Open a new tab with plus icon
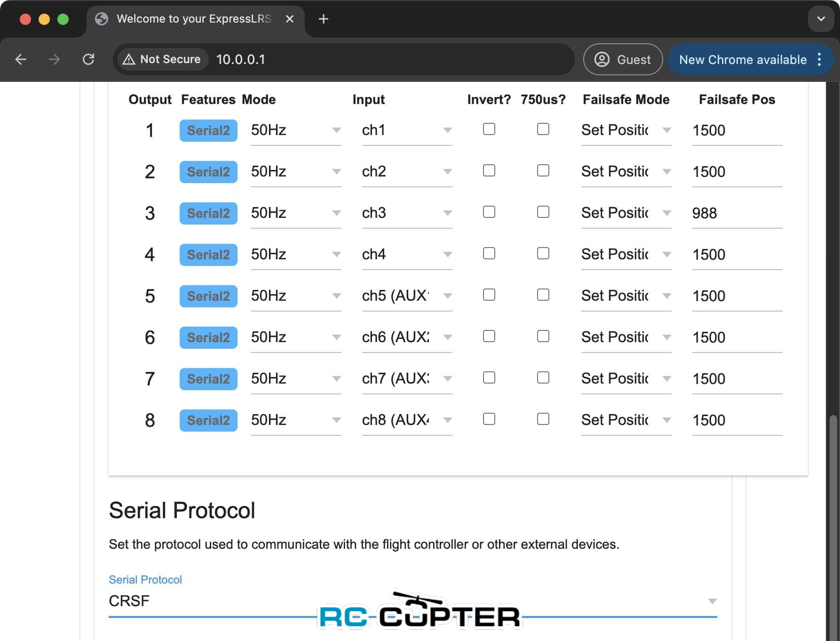 click(x=323, y=19)
